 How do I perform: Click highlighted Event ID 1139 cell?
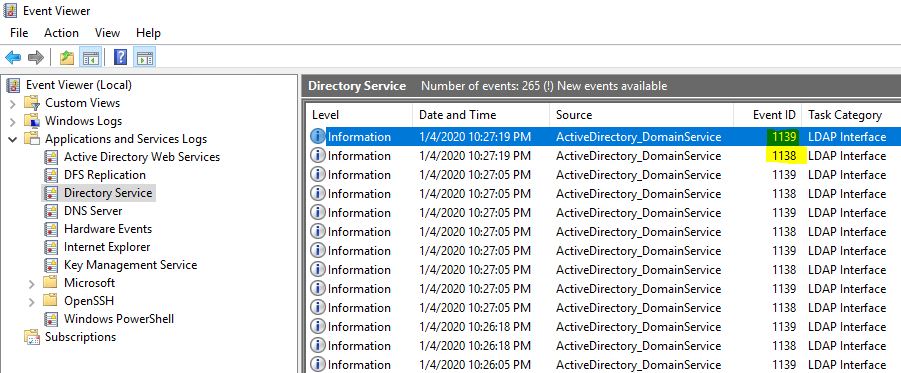tap(783, 137)
